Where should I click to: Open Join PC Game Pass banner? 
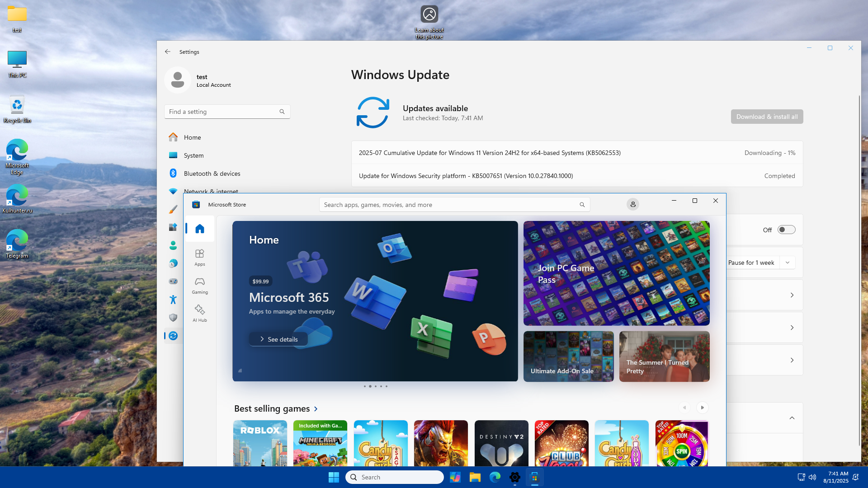[x=616, y=273]
